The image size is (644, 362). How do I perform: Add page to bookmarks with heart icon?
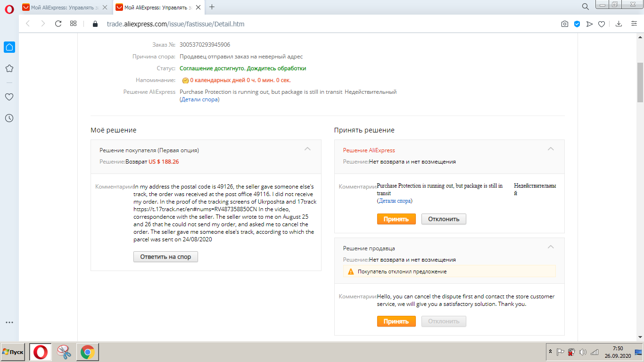pos(602,24)
